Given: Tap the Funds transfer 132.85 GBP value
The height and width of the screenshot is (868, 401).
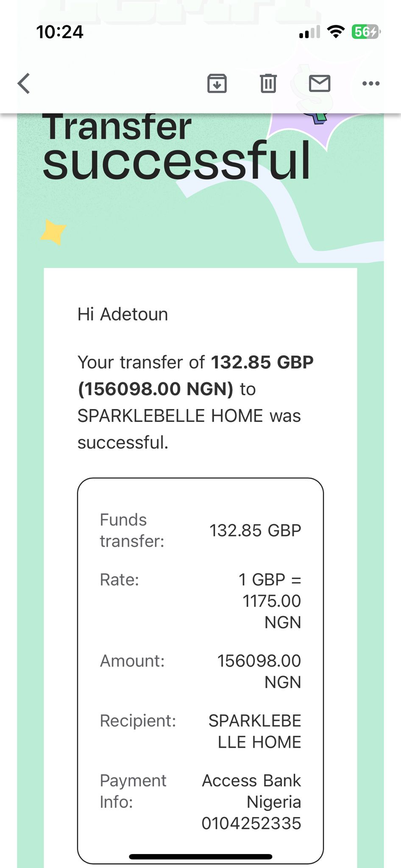Looking at the screenshot, I should (255, 530).
